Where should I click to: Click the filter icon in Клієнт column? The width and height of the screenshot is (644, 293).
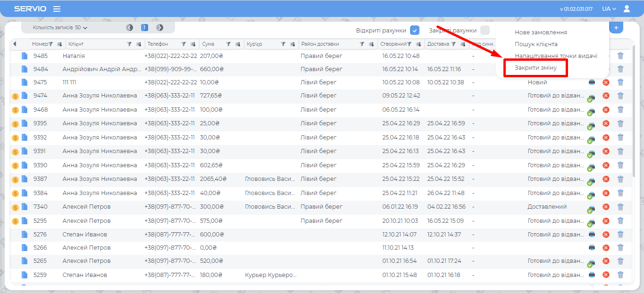[129, 44]
